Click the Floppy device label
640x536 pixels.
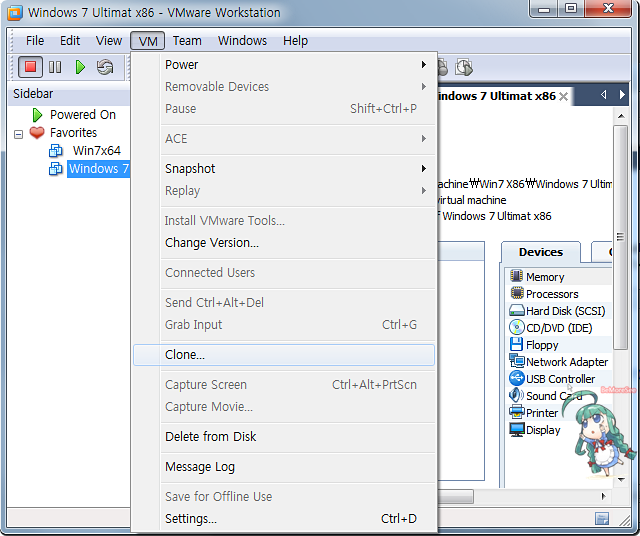[542, 345]
